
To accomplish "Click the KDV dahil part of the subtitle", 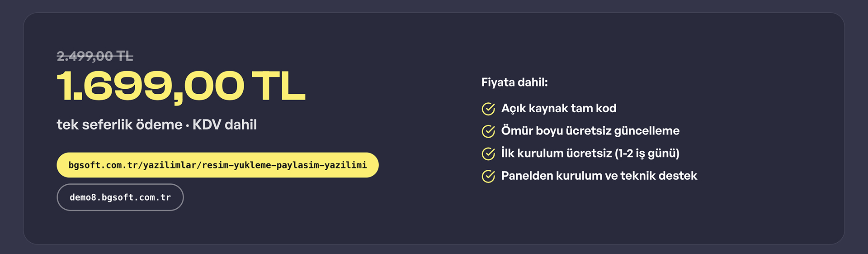I will point(225,125).
